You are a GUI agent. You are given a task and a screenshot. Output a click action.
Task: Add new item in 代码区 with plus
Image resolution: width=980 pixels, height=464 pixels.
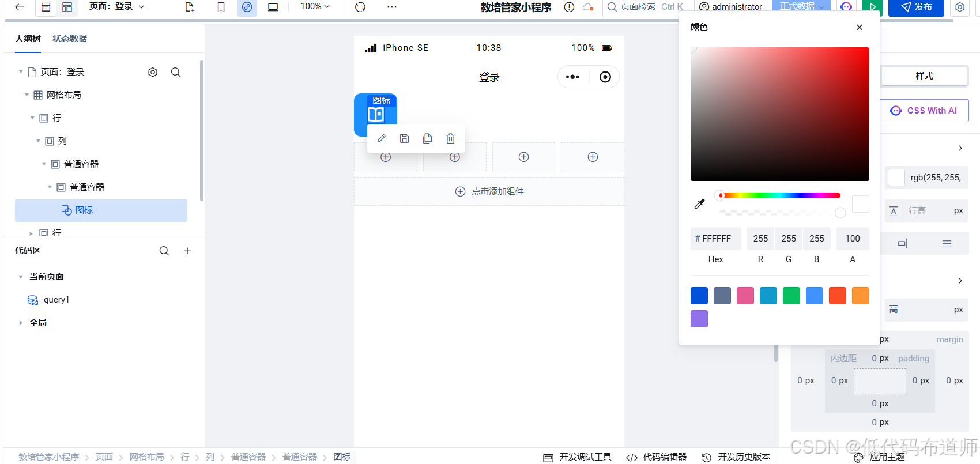(187, 251)
